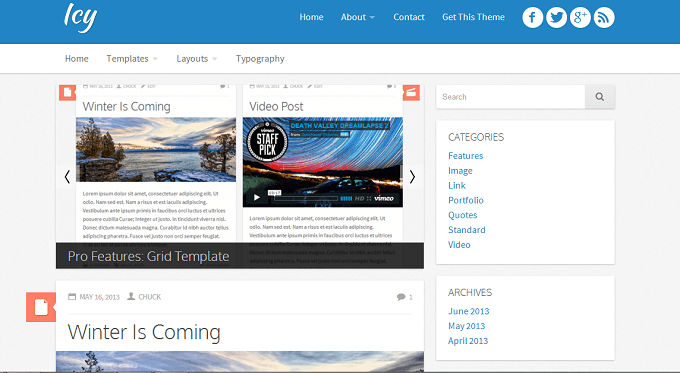Go to previous slide with left arrow

pyautogui.click(x=67, y=177)
